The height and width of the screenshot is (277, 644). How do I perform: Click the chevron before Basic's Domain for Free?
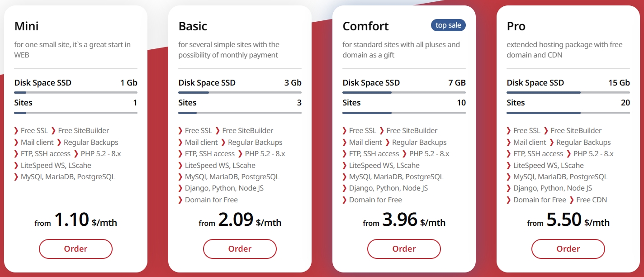click(x=180, y=200)
